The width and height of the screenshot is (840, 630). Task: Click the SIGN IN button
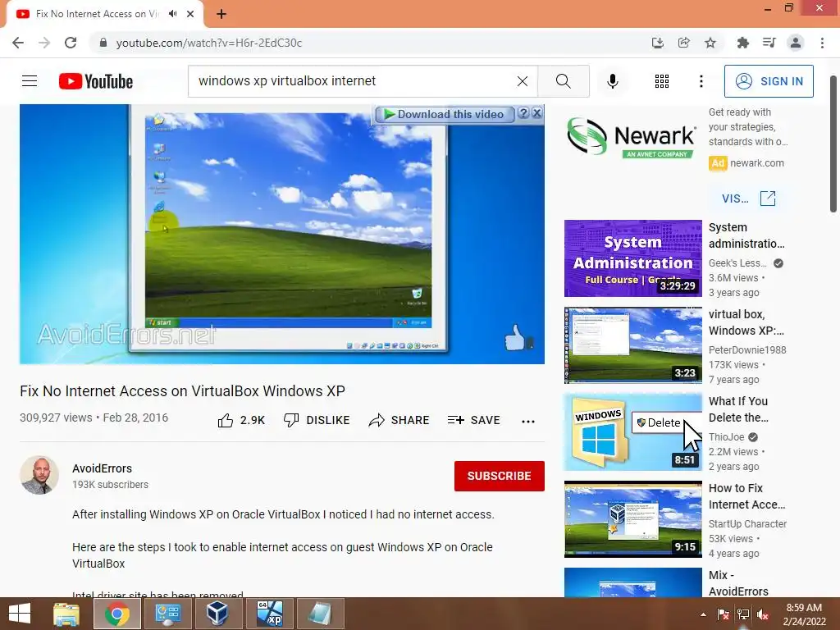pos(769,81)
